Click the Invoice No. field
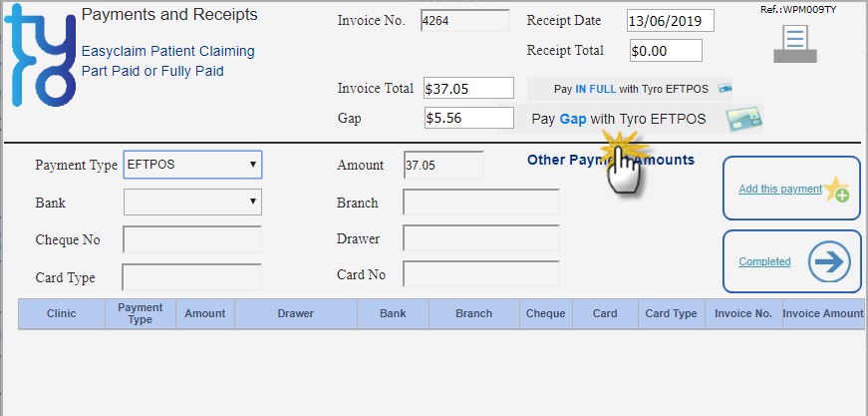This screenshot has width=868, height=416. point(465,21)
